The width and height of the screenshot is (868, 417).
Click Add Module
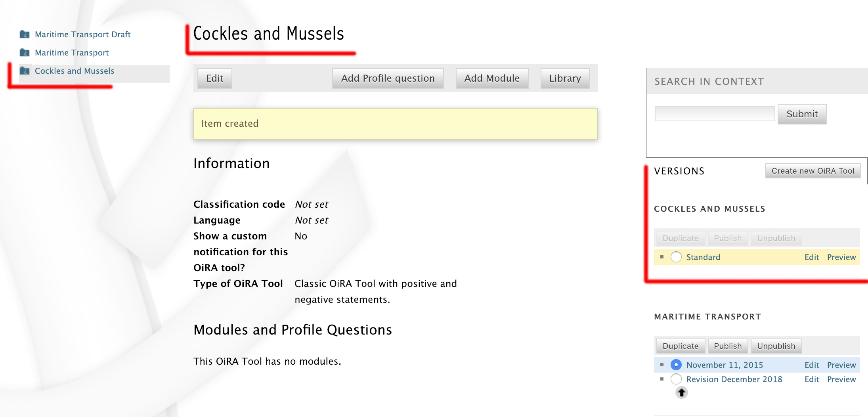tap(491, 78)
